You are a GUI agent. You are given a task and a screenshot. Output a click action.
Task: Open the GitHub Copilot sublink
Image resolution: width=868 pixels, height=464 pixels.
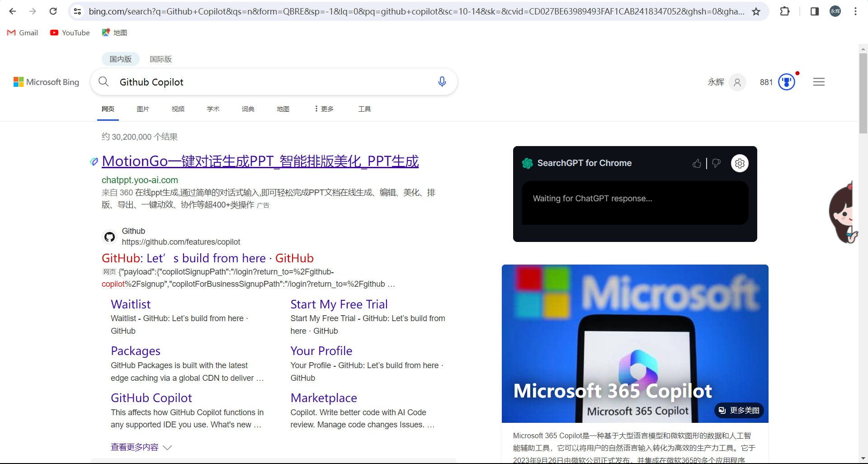tap(151, 398)
